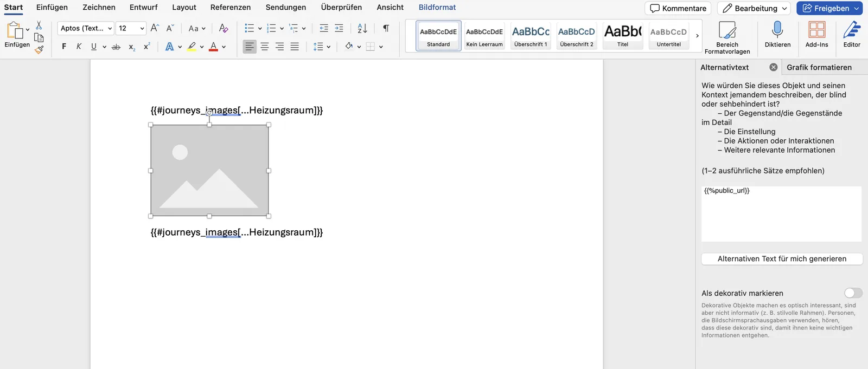Toggle underline U button
This screenshot has width=868, height=369.
click(94, 47)
